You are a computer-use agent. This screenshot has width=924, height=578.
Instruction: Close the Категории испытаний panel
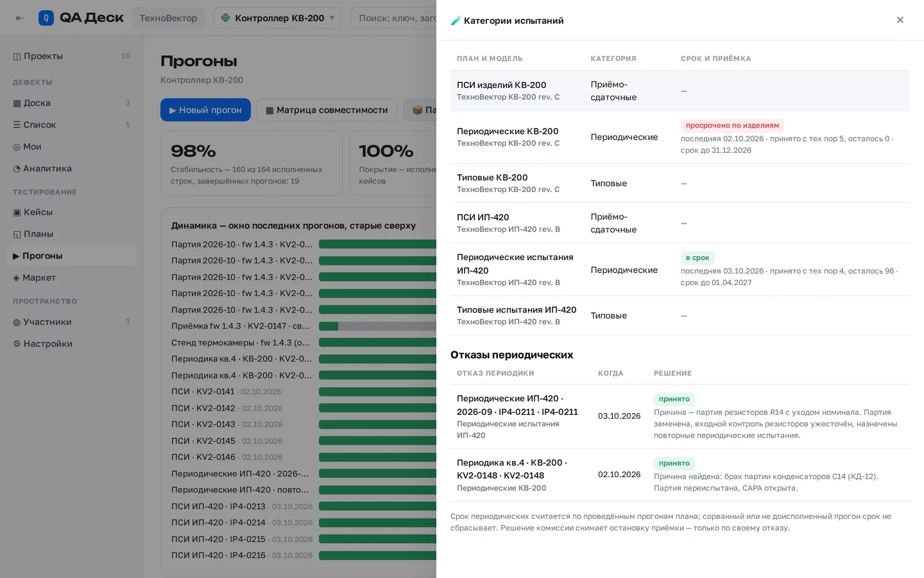900,20
